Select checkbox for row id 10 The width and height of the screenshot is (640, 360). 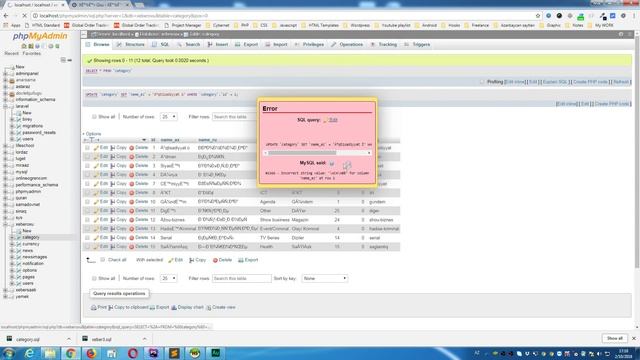tap(87, 202)
